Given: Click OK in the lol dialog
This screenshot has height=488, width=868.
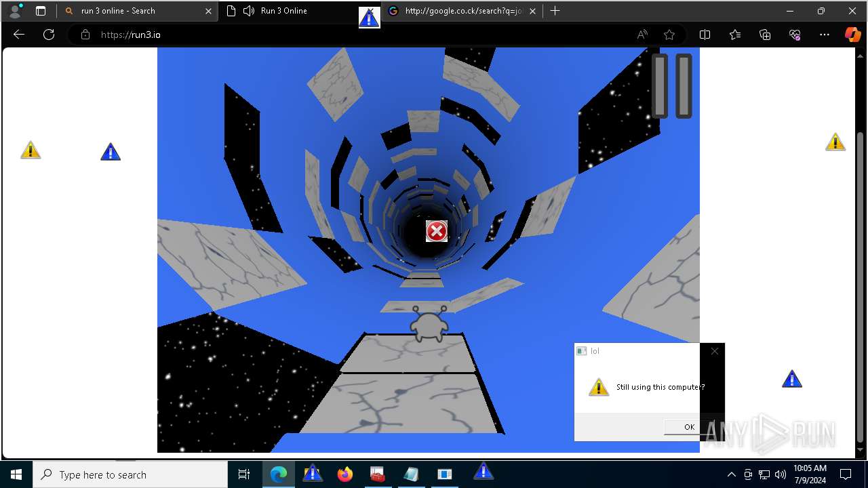Looking at the screenshot, I should (689, 426).
